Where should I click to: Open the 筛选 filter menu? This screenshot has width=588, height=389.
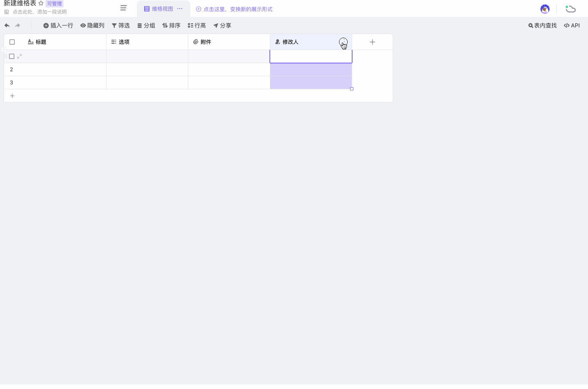coord(121,25)
